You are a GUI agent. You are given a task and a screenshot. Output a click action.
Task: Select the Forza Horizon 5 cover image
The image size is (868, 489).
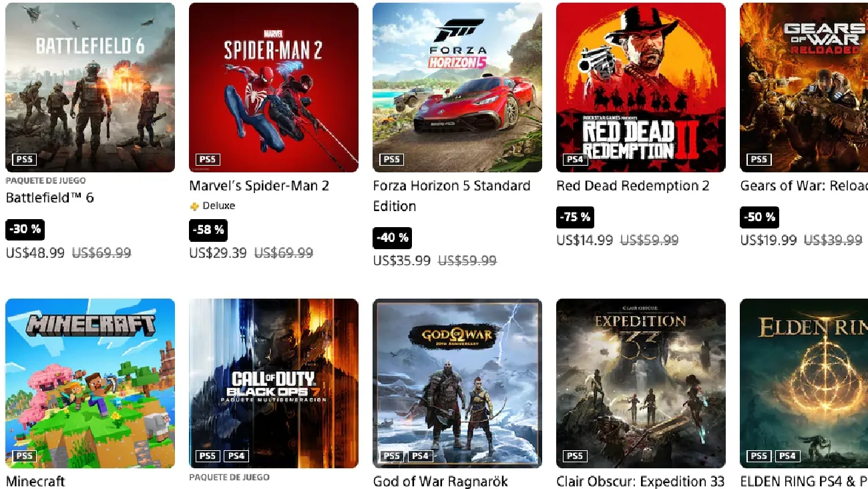click(x=457, y=87)
